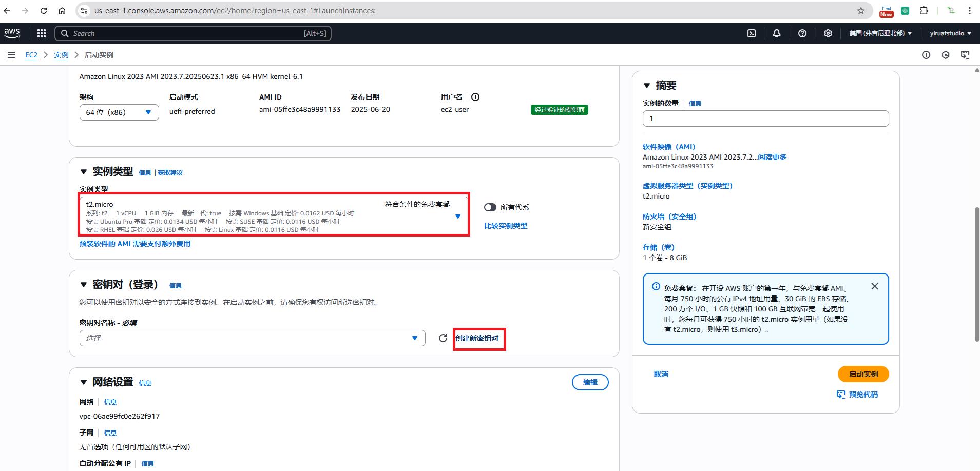Open the AWS services grid menu
Viewport: 980px width, 471px height.
(42, 33)
